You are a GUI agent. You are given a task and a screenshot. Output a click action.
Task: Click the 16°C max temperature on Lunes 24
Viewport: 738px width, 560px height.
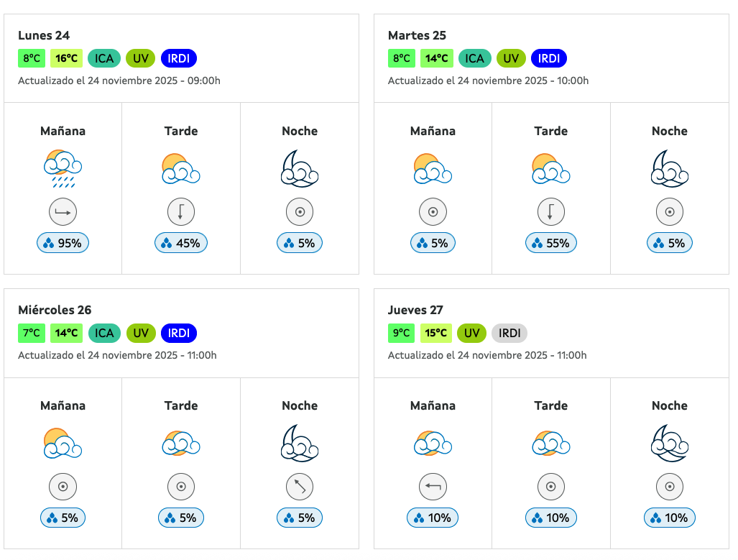click(x=67, y=58)
